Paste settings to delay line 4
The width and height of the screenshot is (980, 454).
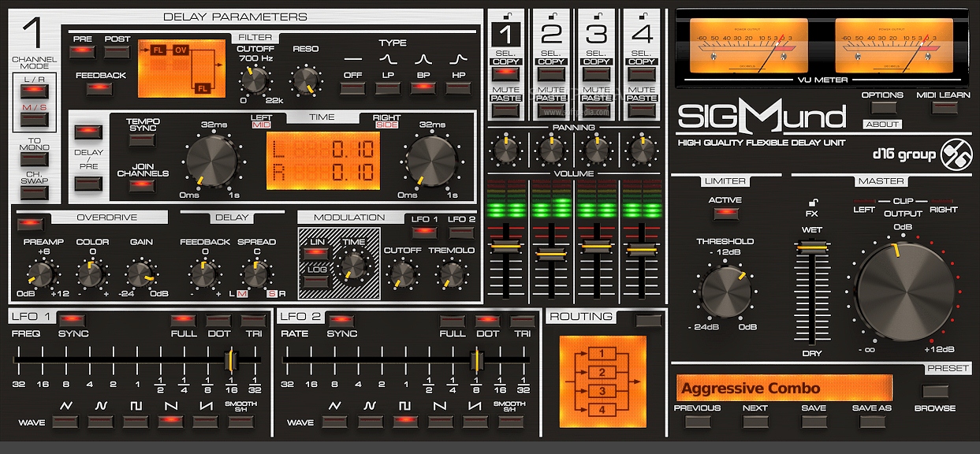pyautogui.click(x=643, y=110)
